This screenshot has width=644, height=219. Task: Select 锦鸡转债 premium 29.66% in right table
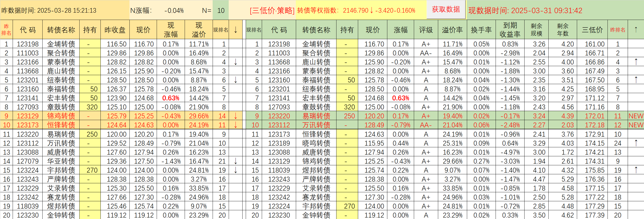click(452, 161)
